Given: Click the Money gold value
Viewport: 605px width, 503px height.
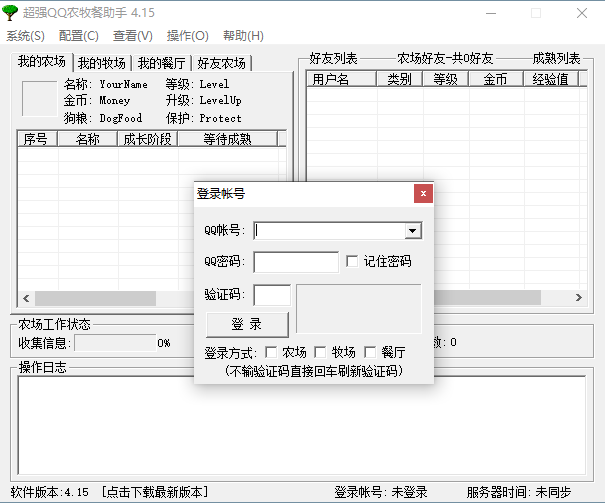Looking at the screenshot, I should (115, 101).
